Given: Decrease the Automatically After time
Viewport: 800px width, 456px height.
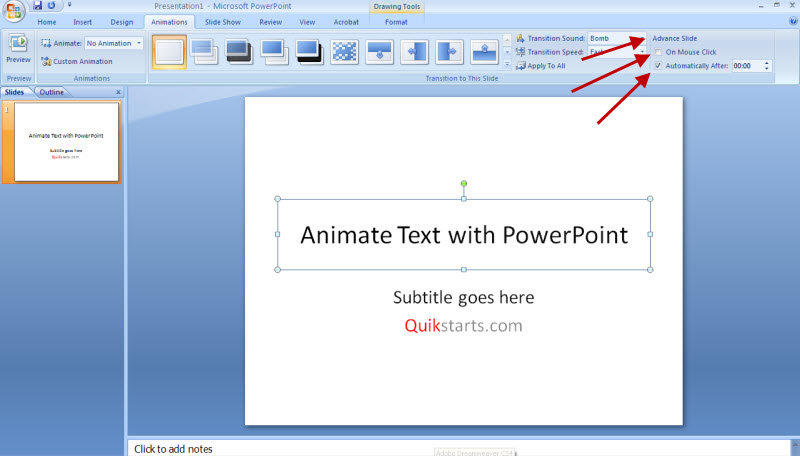Looking at the screenshot, I should pos(767,68).
